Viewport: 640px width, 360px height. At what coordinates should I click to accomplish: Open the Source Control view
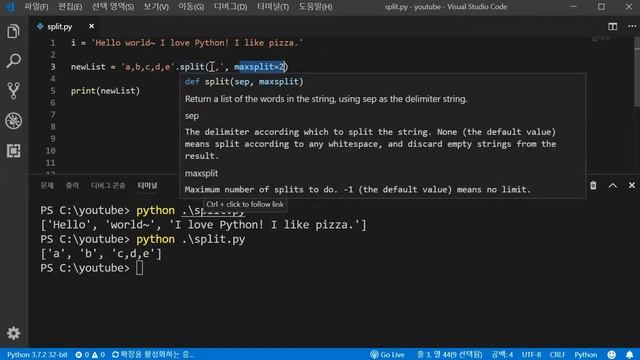coord(13,91)
